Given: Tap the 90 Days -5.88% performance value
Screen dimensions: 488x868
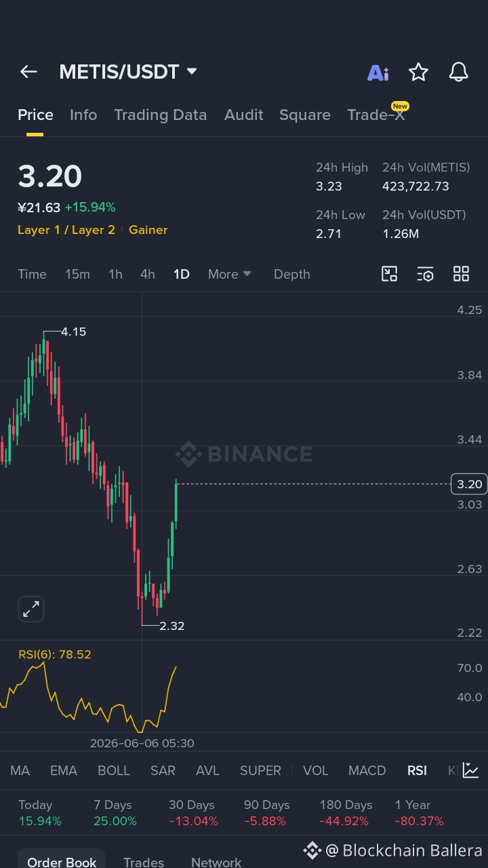Looking at the screenshot, I should (x=265, y=821).
